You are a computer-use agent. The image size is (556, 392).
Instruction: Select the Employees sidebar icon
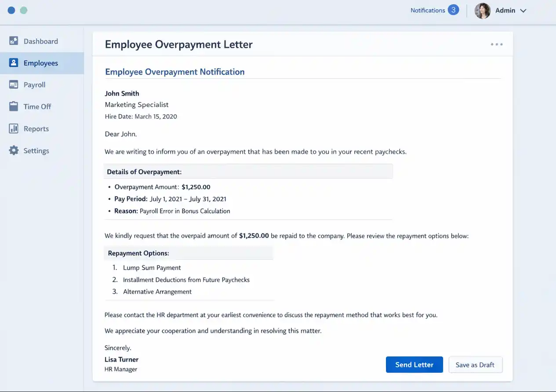[x=14, y=62]
